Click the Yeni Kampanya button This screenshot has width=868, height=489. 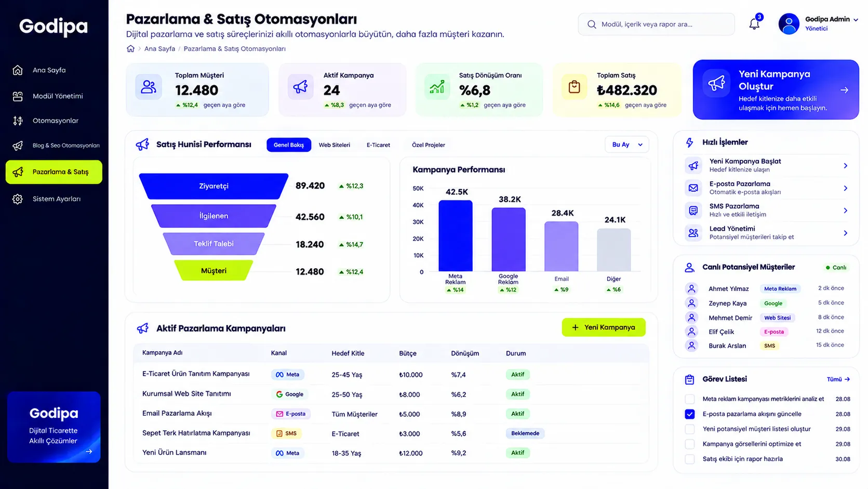pyautogui.click(x=604, y=327)
